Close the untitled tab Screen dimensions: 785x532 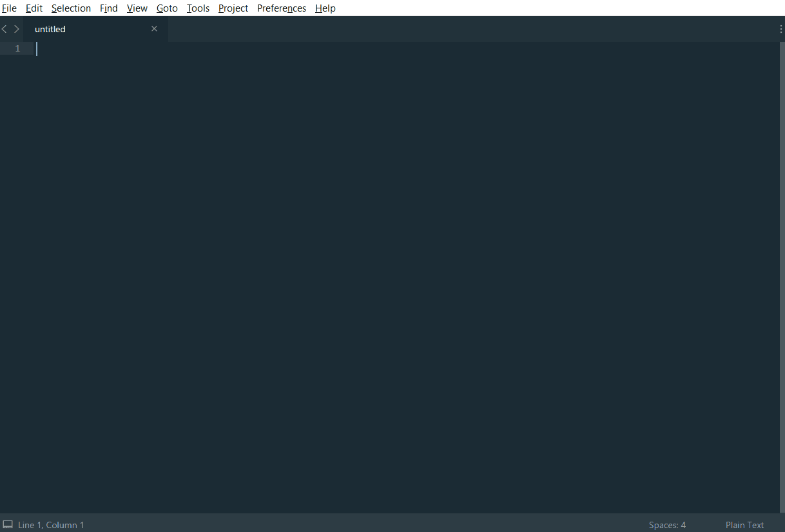coord(154,29)
